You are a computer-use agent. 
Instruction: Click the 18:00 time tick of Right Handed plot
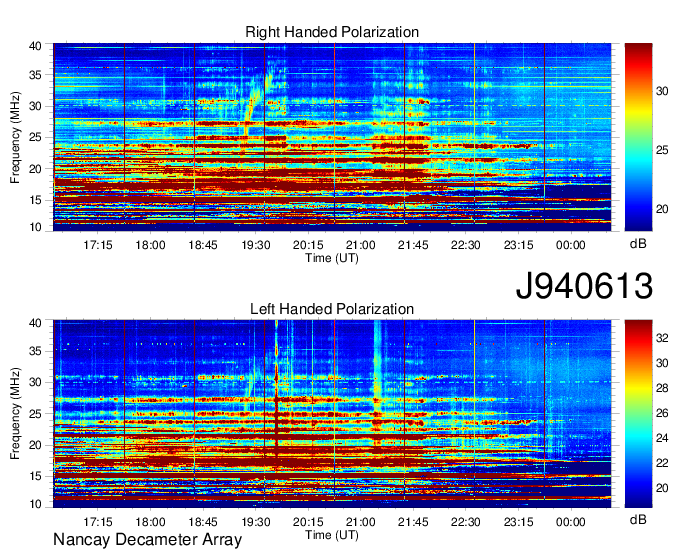150,245
